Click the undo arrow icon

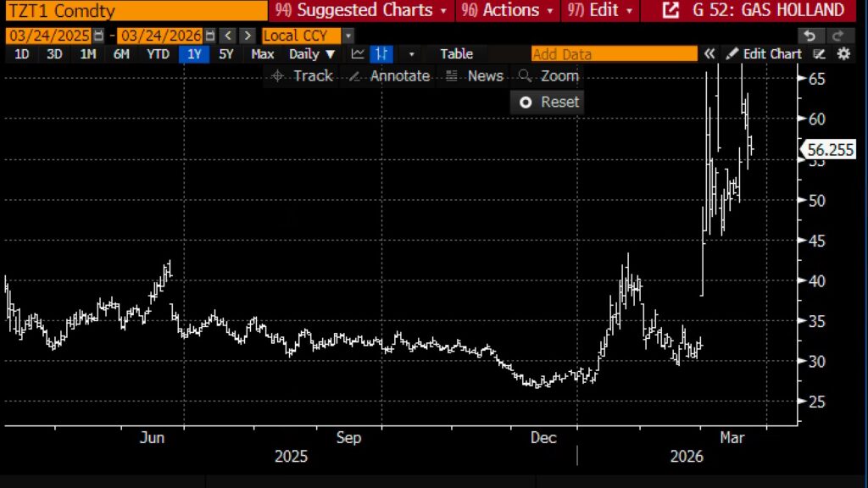(x=810, y=36)
